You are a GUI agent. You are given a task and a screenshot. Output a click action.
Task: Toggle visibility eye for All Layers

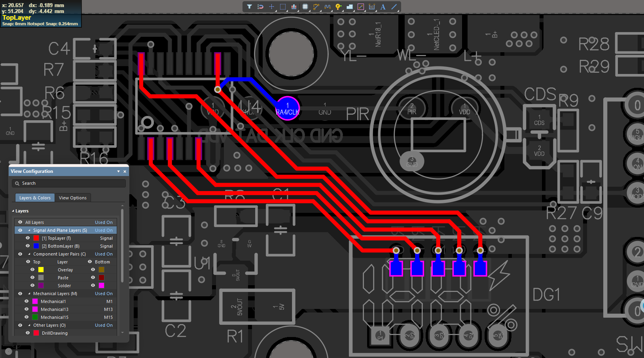point(20,222)
